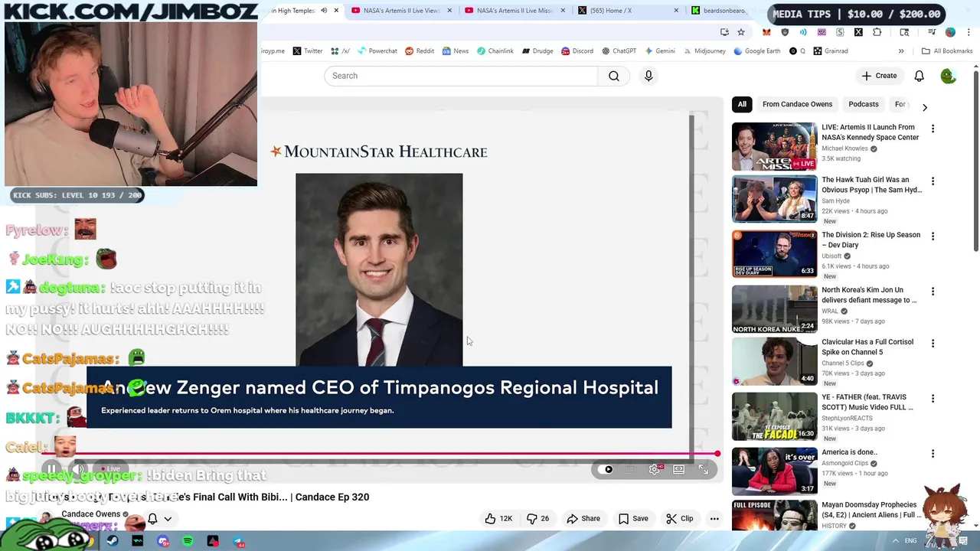Open Steam from the taskbar
The height and width of the screenshot is (551, 980).
click(113, 542)
